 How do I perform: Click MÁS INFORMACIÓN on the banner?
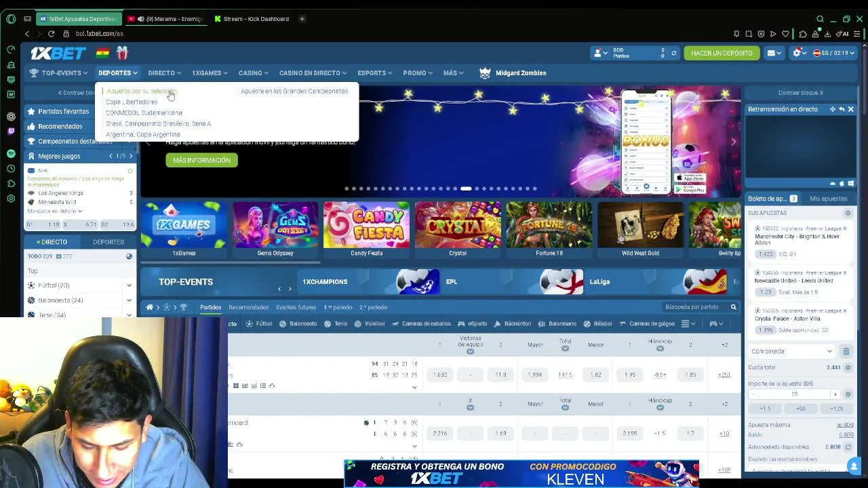201,160
